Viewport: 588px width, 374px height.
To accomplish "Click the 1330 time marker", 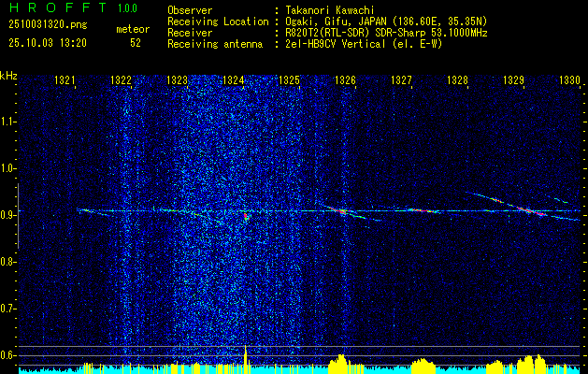I will pos(569,79).
